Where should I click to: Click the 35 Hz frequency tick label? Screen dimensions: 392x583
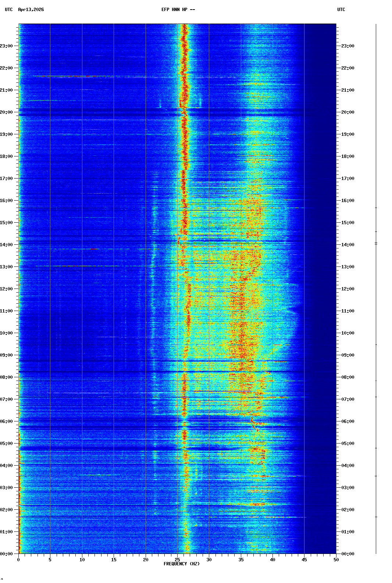coord(241,560)
